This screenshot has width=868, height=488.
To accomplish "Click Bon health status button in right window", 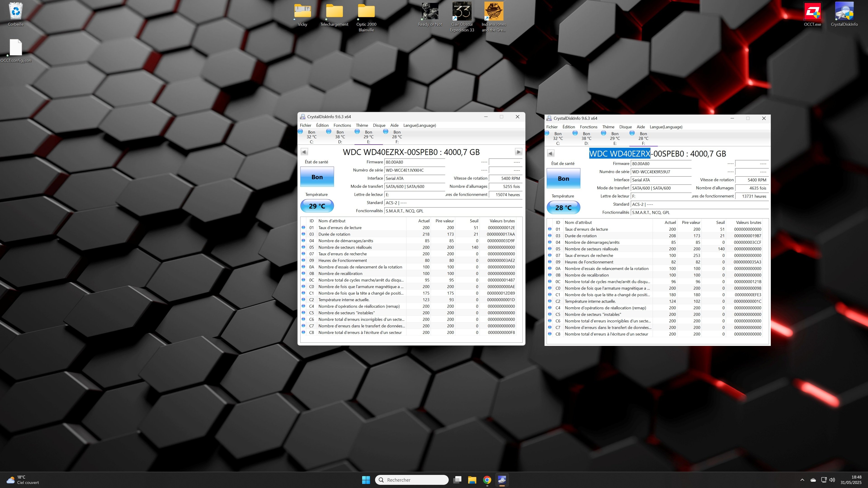I will pos(563,178).
